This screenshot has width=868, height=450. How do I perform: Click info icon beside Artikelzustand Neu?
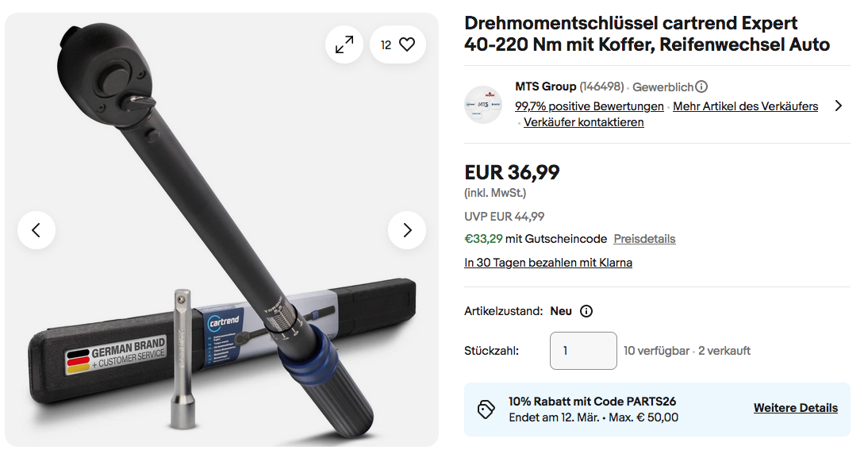(x=586, y=311)
